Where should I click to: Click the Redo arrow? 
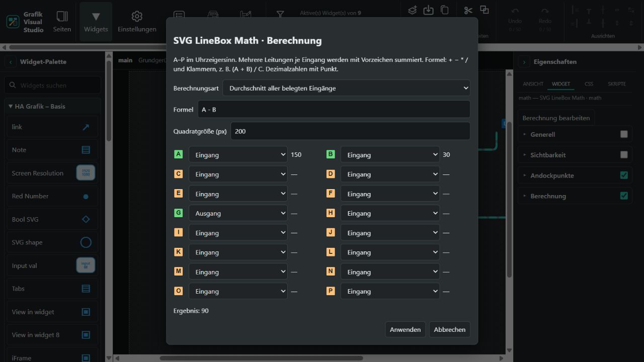545,11
